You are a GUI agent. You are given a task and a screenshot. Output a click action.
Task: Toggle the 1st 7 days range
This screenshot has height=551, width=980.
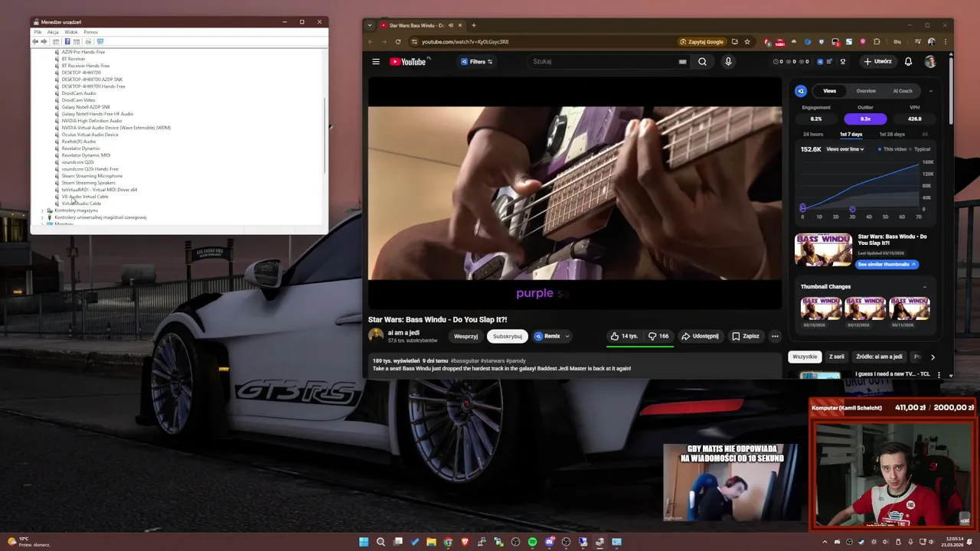[851, 134]
